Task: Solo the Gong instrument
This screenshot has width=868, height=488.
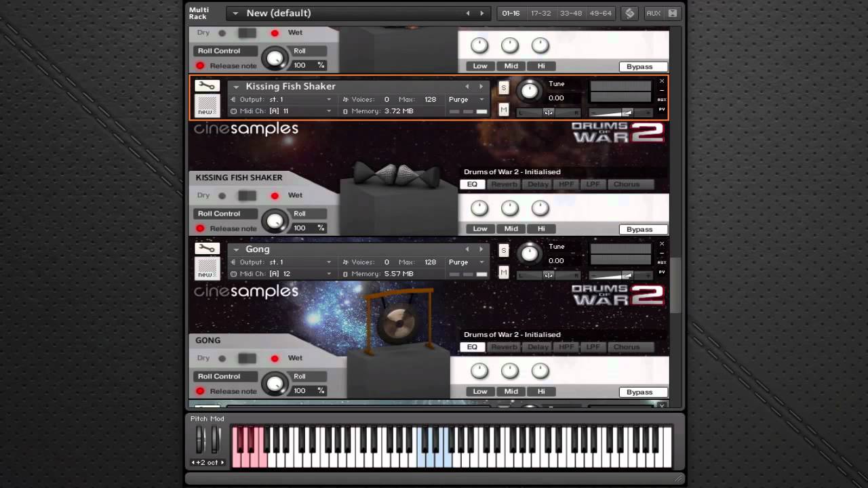Action: click(503, 250)
